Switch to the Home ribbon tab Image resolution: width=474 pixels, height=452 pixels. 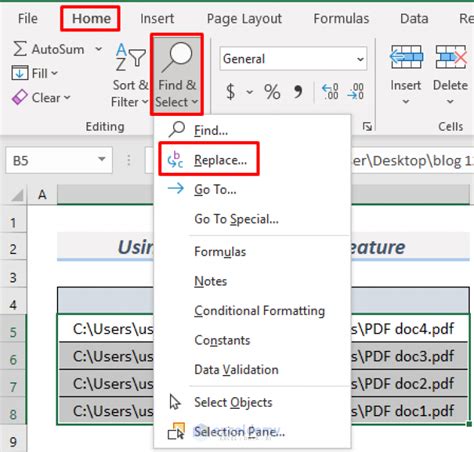coord(91,19)
